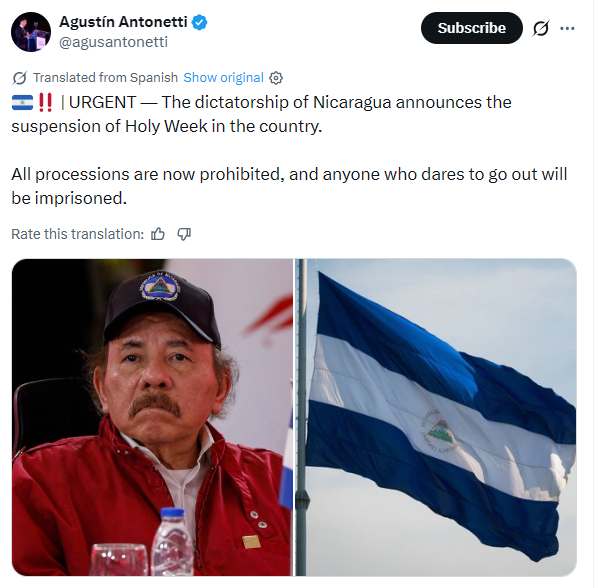
Task: Open the left photo of man in cap
Action: click(152, 417)
